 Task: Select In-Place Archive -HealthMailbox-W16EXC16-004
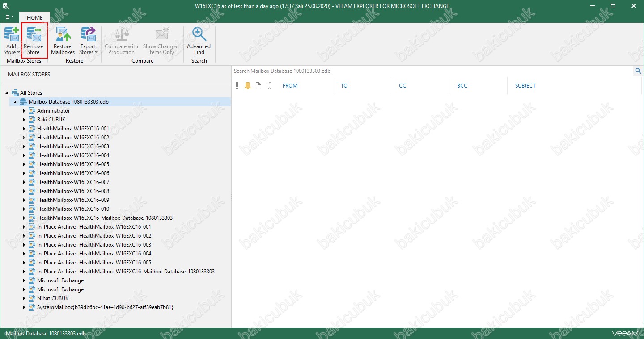coord(94,254)
